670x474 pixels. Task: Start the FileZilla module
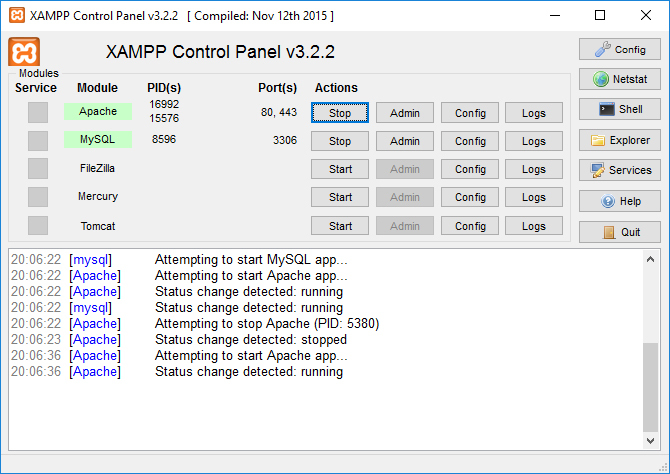[340, 169]
